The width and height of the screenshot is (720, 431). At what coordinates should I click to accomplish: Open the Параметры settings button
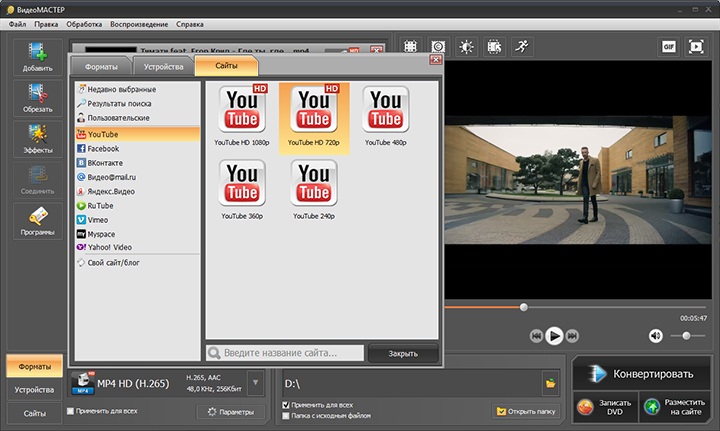coord(231,412)
